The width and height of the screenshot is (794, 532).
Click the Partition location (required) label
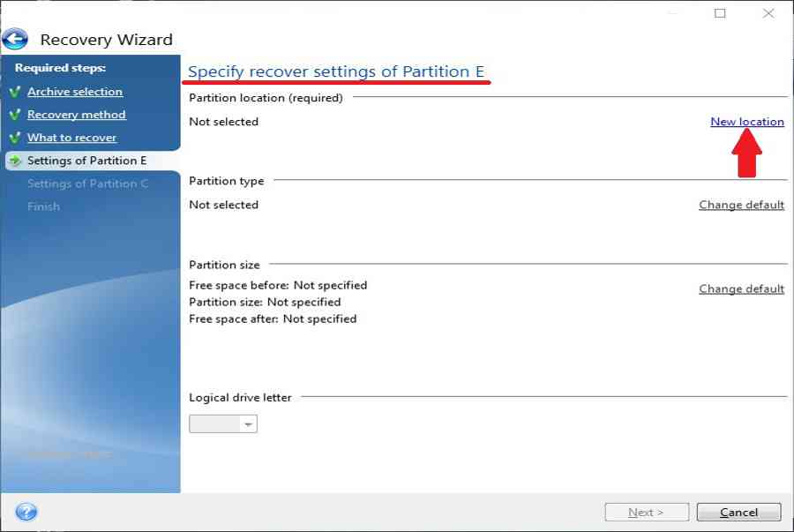(266, 98)
